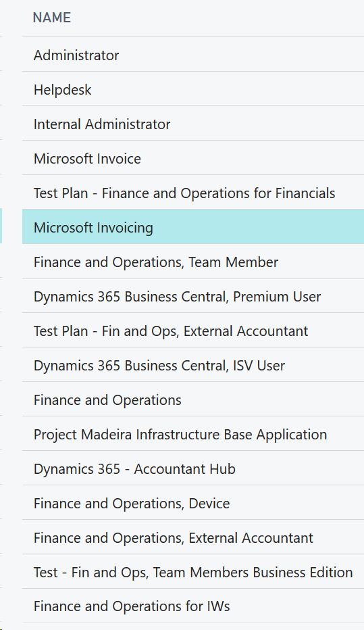Pick Dynamics 365 Business Central, ISV User
Viewport: 364px width, 630px height.
(193, 365)
